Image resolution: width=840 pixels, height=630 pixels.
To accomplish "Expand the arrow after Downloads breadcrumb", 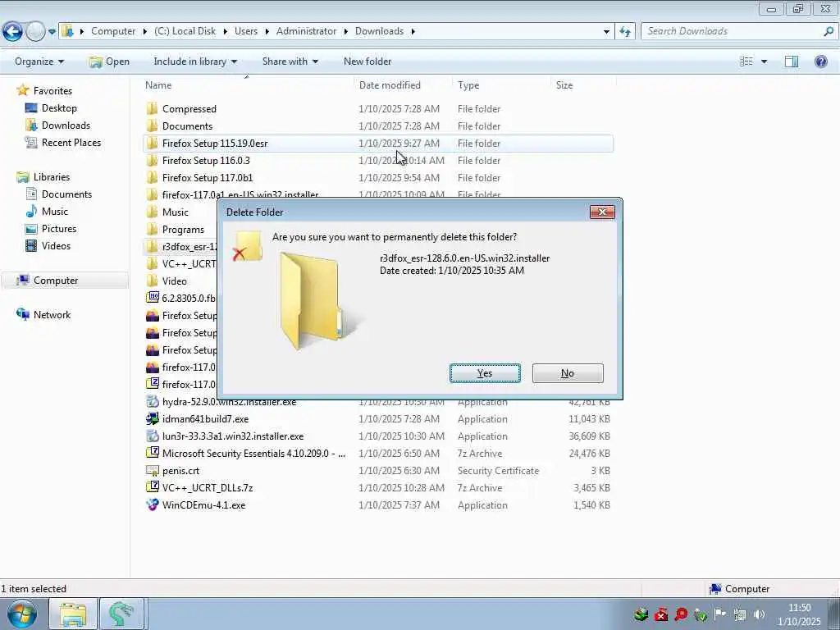I will click(413, 32).
